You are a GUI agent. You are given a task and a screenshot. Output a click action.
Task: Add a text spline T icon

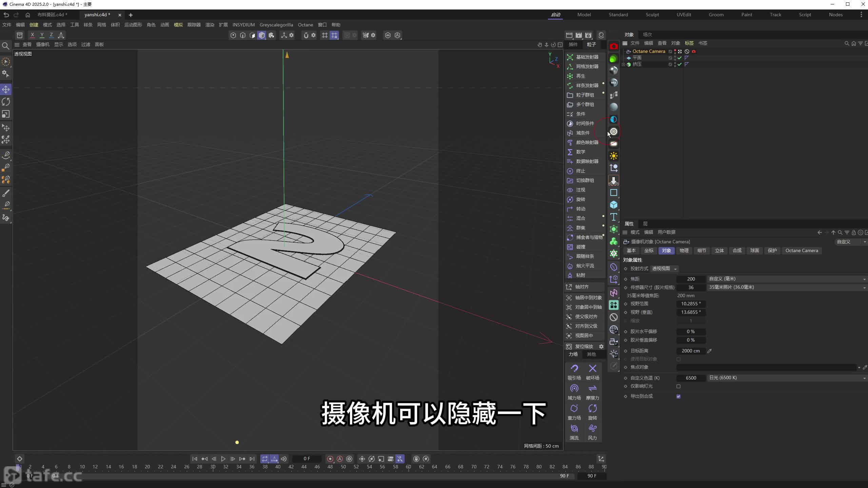pos(614,217)
